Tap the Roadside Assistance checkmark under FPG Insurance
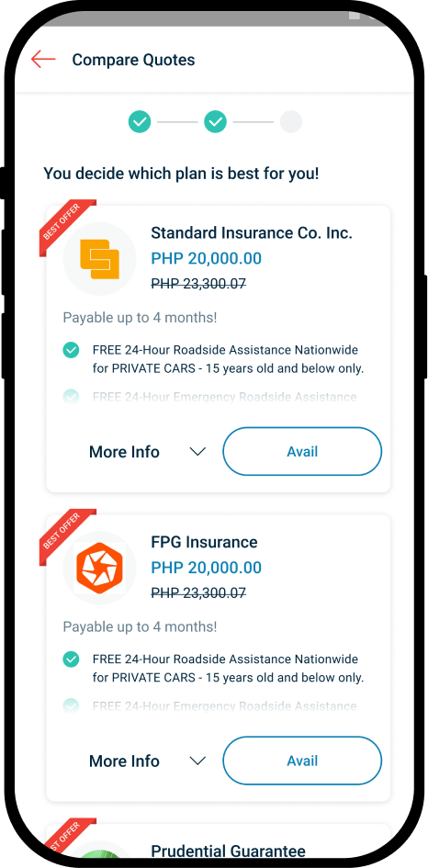 [x=71, y=659]
